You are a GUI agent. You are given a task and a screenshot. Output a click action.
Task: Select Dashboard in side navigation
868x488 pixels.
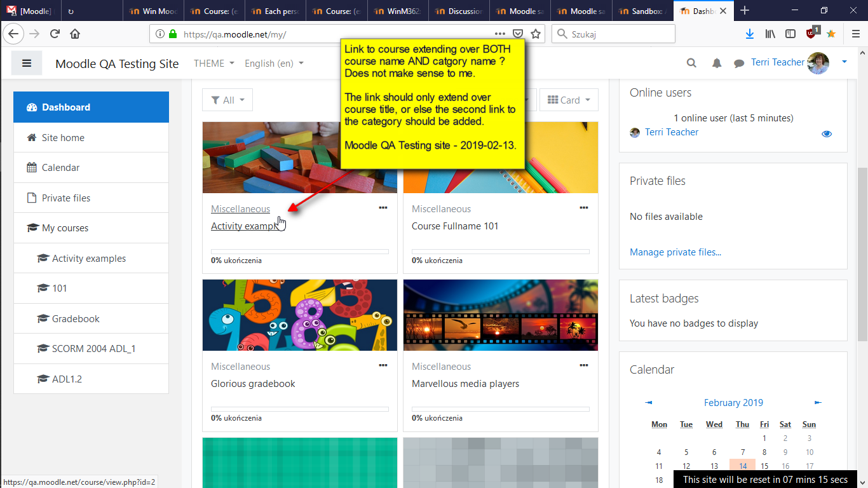click(91, 107)
